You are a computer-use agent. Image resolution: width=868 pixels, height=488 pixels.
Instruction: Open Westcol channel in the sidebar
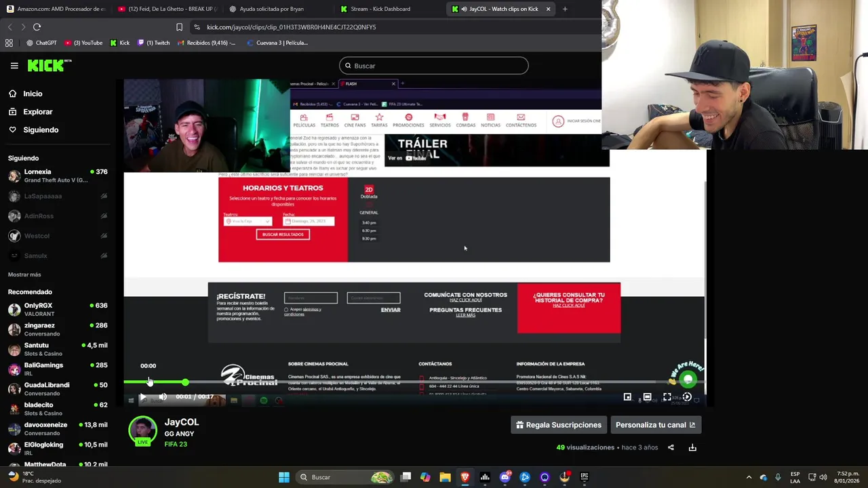tap(58, 236)
